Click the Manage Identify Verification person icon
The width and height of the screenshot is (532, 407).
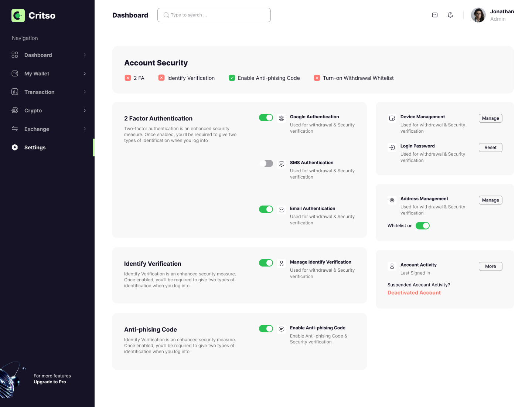(x=282, y=264)
